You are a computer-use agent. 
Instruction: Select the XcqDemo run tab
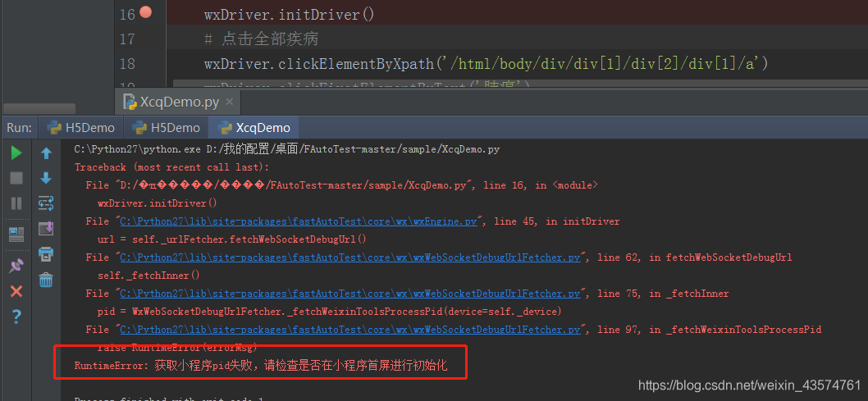pos(254,128)
